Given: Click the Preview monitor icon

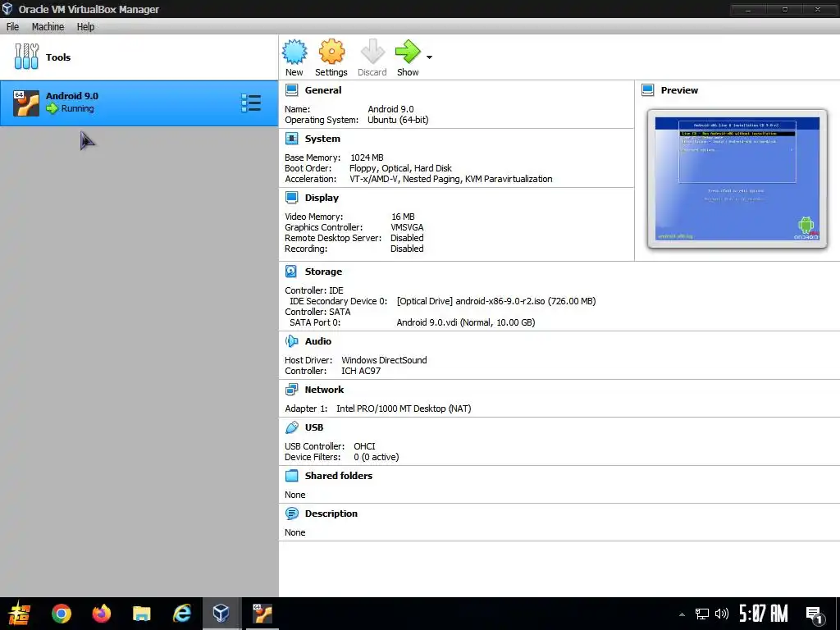Looking at the screenshot, I should [x=648, y=90].
